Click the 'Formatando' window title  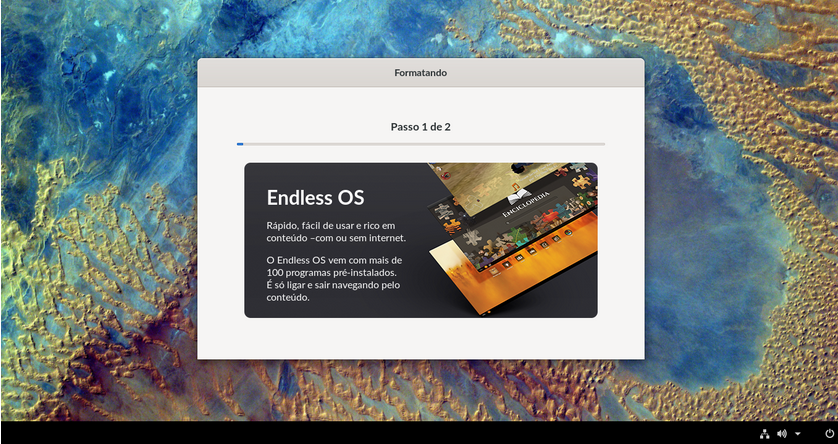click(x=421, y=73)
